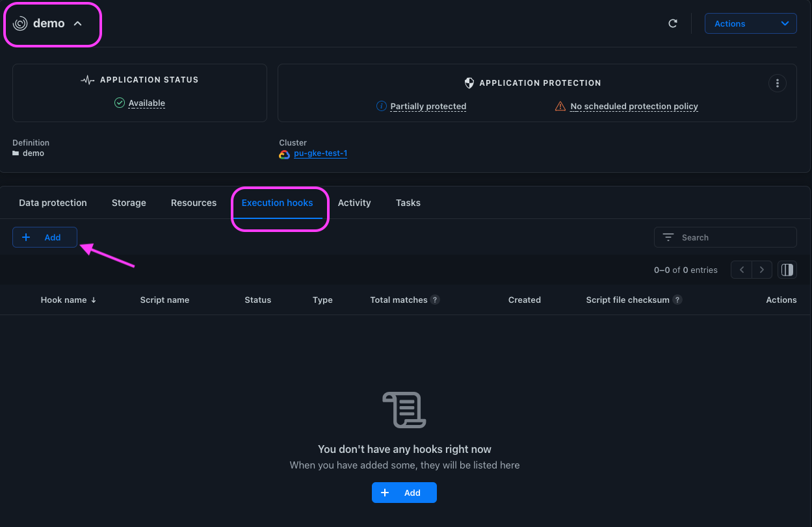Click the warning triangle beside protection policy alert
The image size is (812, 527).
(x=560, y=106)
